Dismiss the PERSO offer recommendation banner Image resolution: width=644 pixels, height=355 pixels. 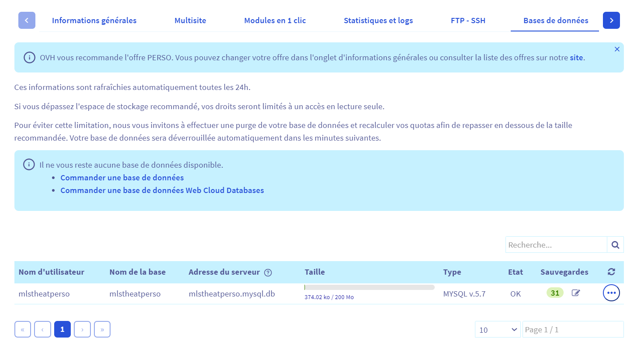617,49
